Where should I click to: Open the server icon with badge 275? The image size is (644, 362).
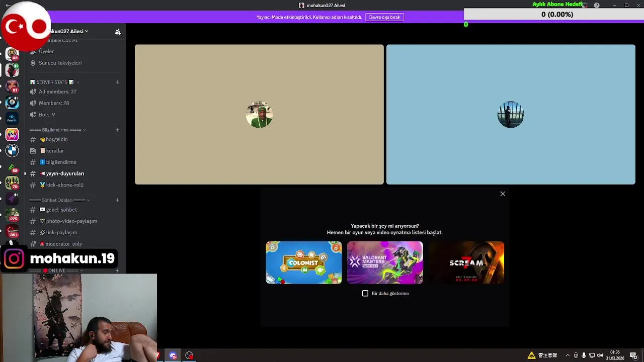12,215
